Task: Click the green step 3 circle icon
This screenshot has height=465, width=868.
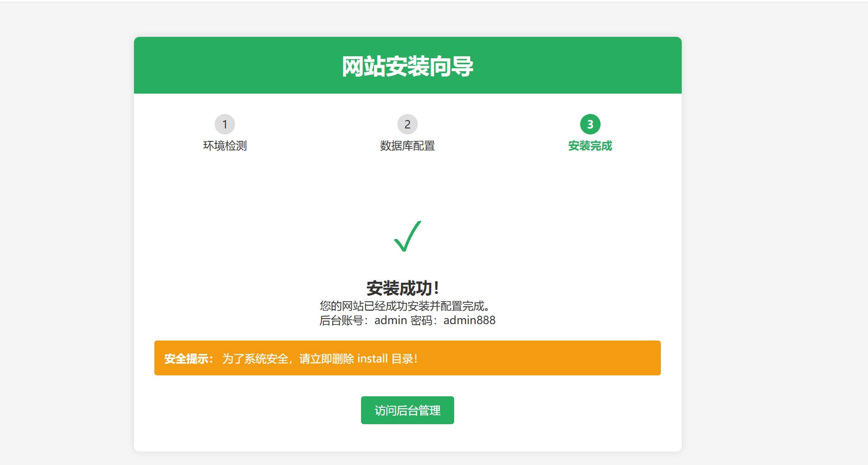Action: point(590,124)
